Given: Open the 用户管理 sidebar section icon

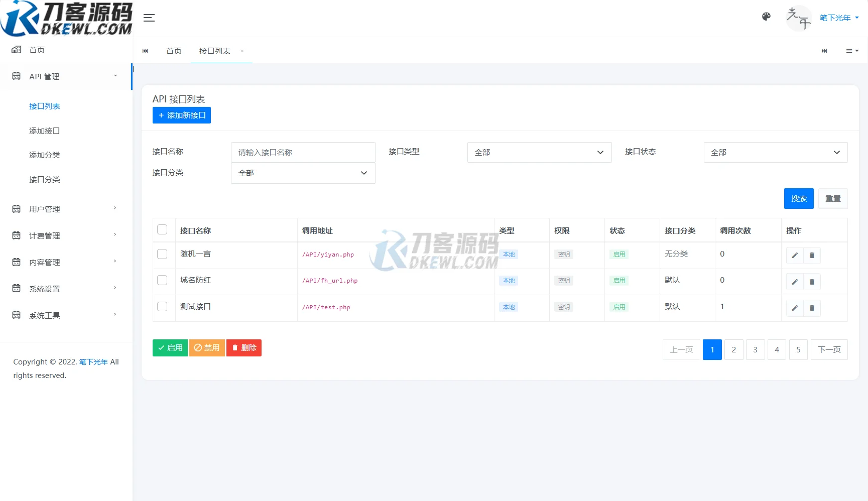Looking at the screenshot, I should click(x=16, y=209).
